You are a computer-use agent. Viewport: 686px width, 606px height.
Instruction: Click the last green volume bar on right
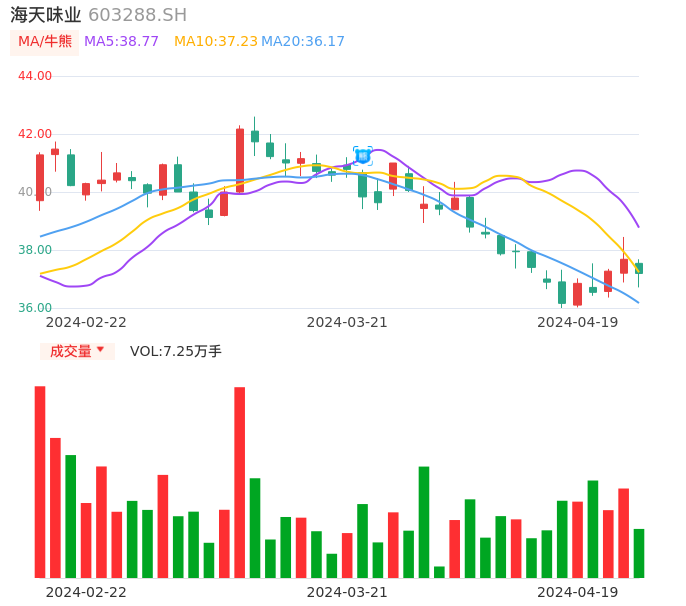click(x=639, y=553)
